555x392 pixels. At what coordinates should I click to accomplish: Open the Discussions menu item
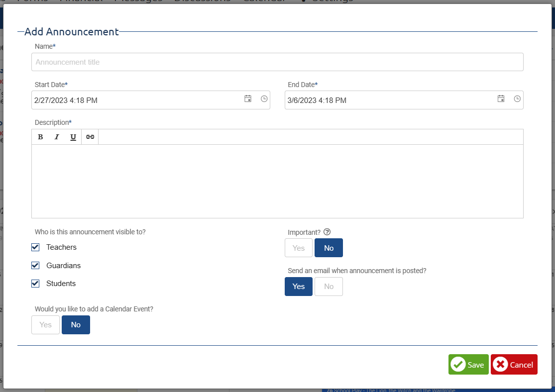[x=202, y=1]
